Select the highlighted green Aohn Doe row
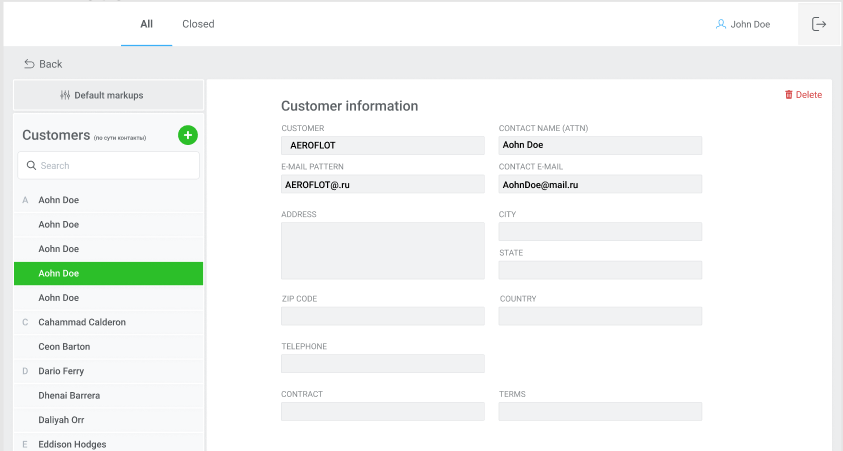This screenshot has width=843, height=451. coord(109,273)
